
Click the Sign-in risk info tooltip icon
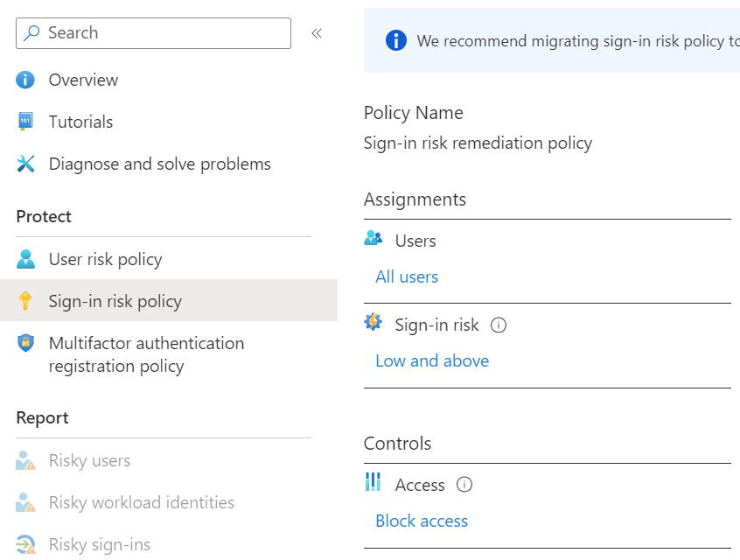click(499, 325)
